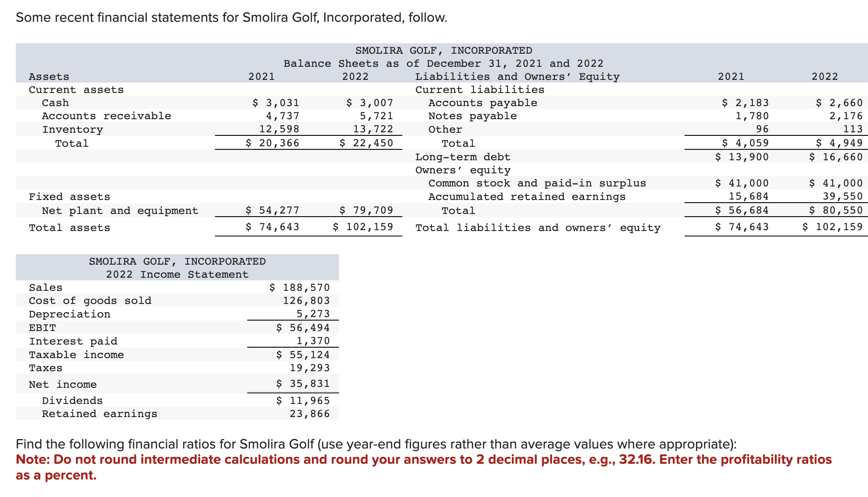Select the Total liabilities and owners' equity label

tap(538, 228)
